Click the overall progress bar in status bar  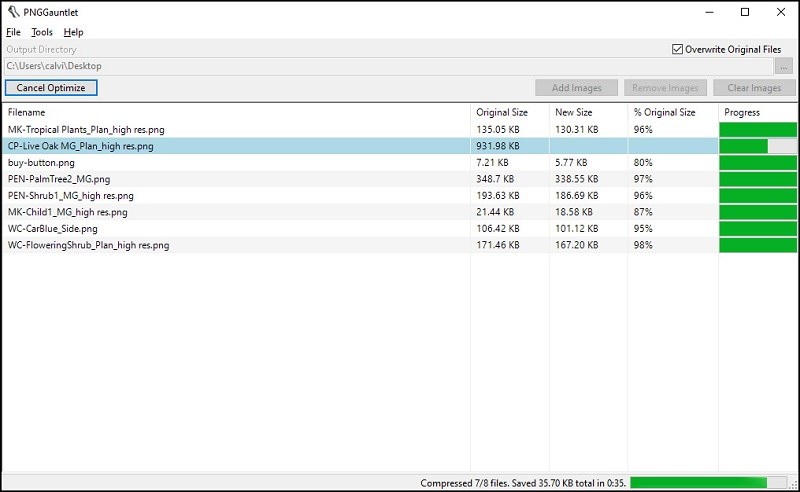point(709,483)
